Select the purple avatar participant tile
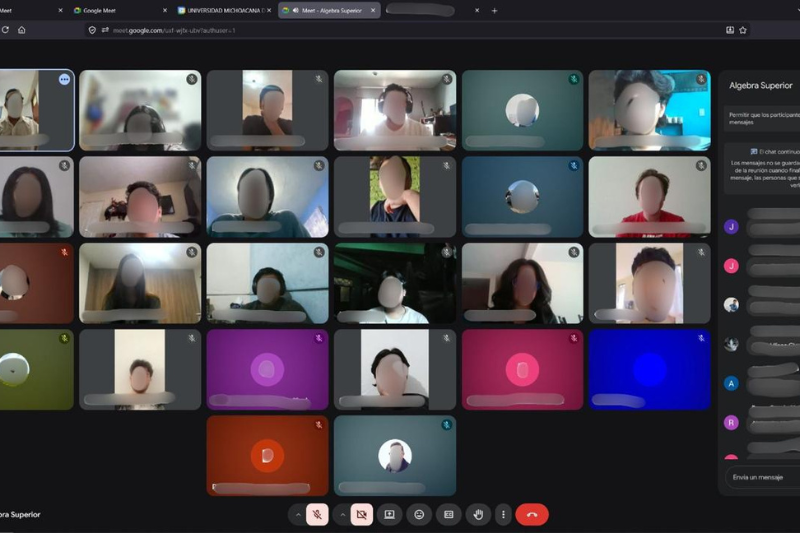The height and width of the screenshot is (533, 800). tap(267, 370)
